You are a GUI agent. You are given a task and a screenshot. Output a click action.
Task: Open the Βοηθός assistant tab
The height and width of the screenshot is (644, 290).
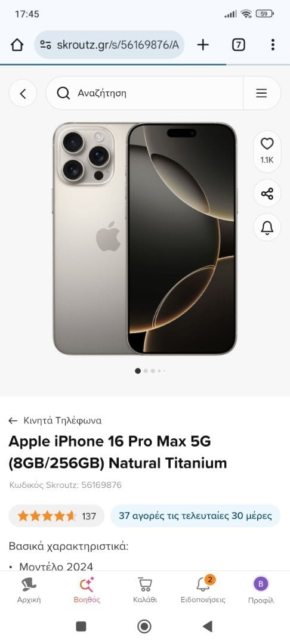coord(87,590)
